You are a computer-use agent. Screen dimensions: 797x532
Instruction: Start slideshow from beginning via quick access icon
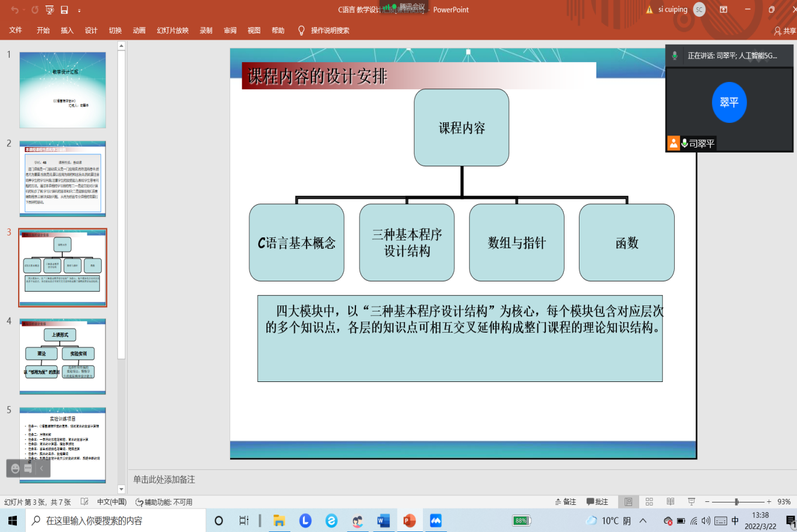click(x=49, y=10)
